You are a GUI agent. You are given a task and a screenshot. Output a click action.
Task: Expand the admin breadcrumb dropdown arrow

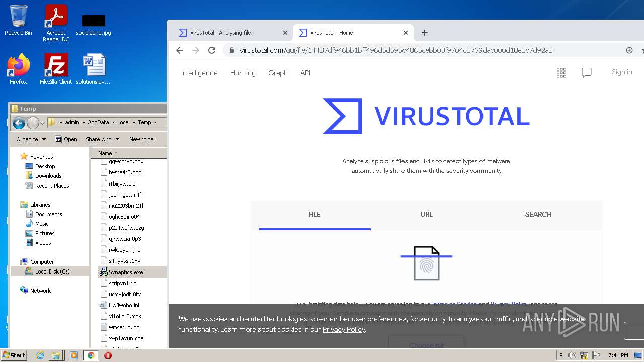coord(84,122)
